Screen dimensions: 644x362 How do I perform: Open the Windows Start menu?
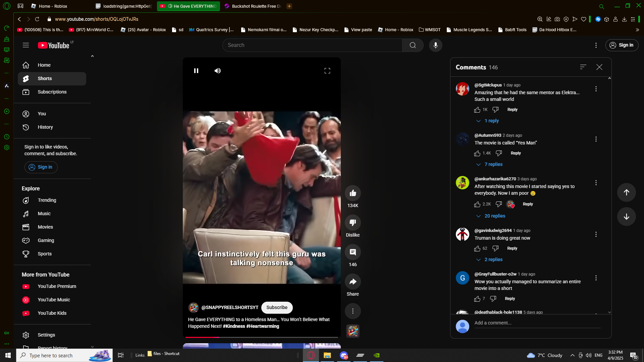pos(8,355)
